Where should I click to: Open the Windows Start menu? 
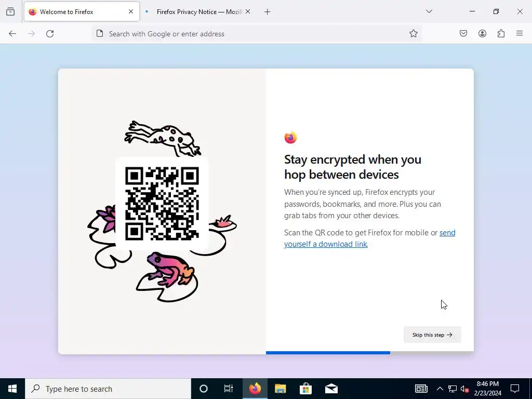click(12, 389)
